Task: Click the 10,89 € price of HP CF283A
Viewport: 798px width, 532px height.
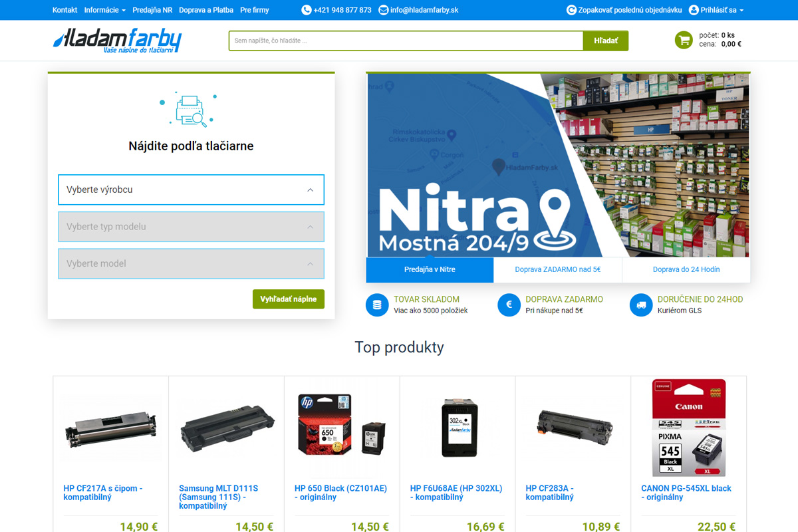Action: [x=601, y=527]
